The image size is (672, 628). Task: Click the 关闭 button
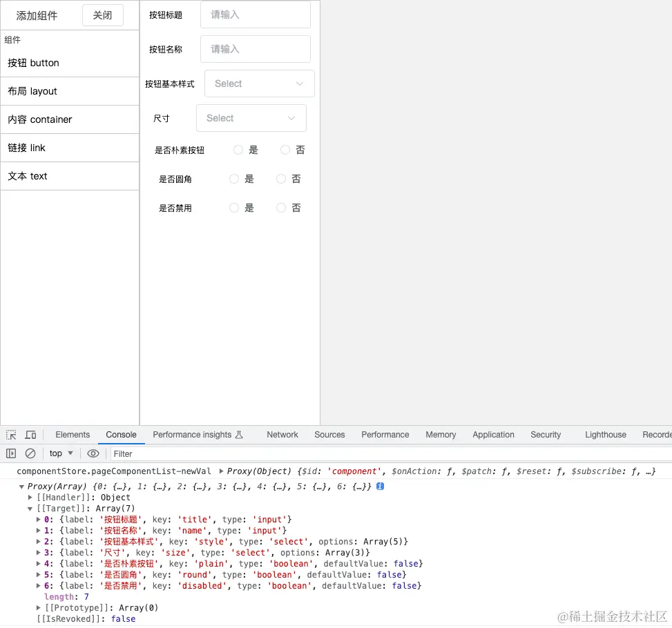(x=103, y=15)
